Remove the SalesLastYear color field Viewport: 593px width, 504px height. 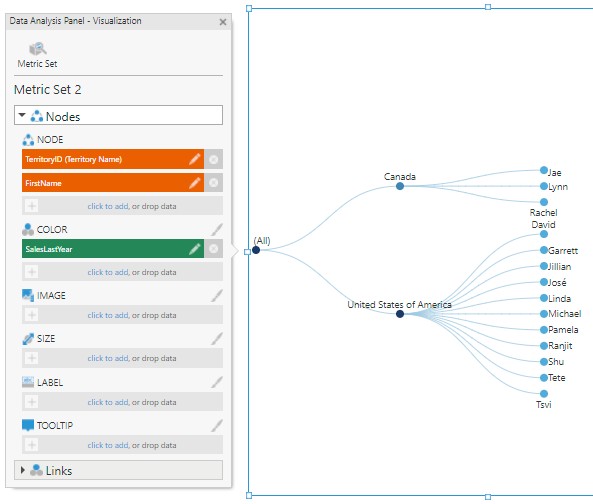click(214, 249)
